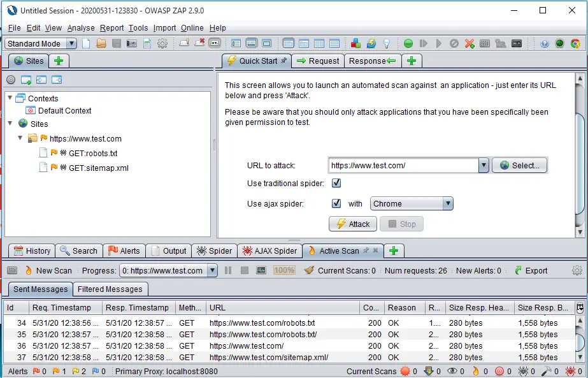Open Session Properties toolbar icon

pos(147,43)
